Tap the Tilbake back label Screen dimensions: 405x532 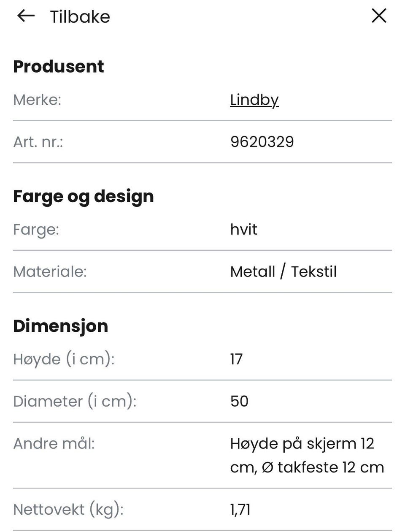(x=80, y=17)
